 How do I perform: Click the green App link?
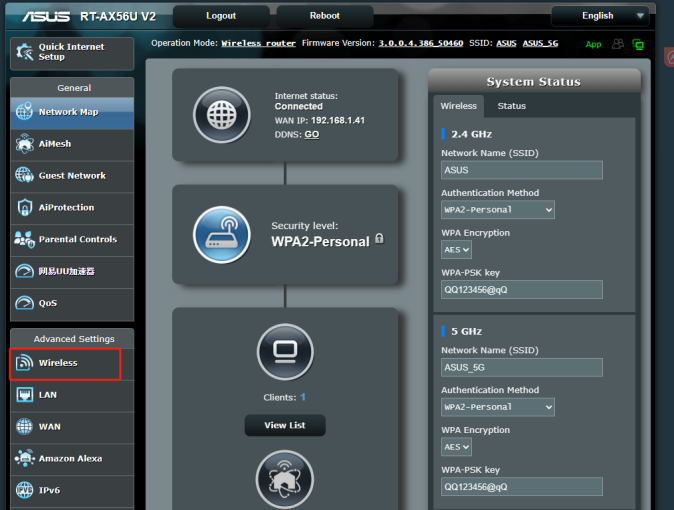(593, 44)
